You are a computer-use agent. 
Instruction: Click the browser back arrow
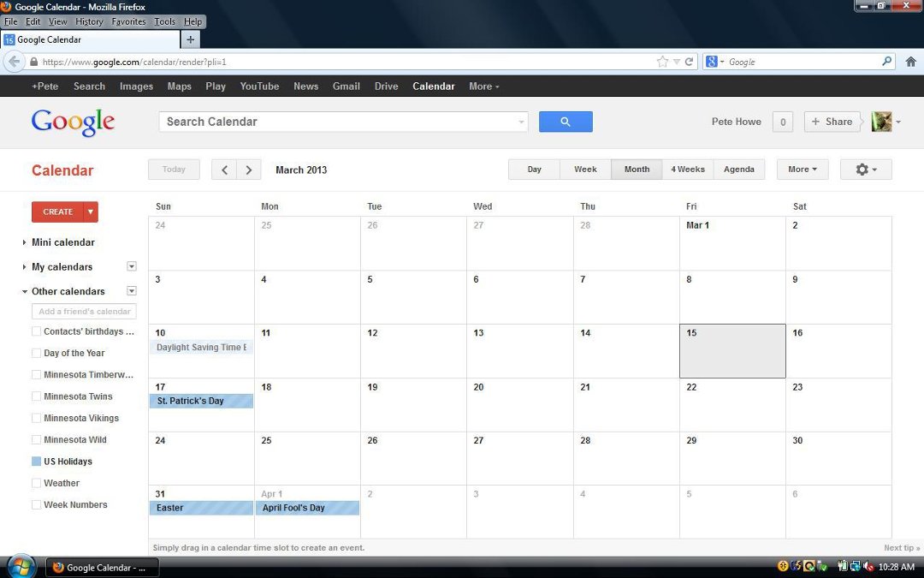(x=15, y=62)
